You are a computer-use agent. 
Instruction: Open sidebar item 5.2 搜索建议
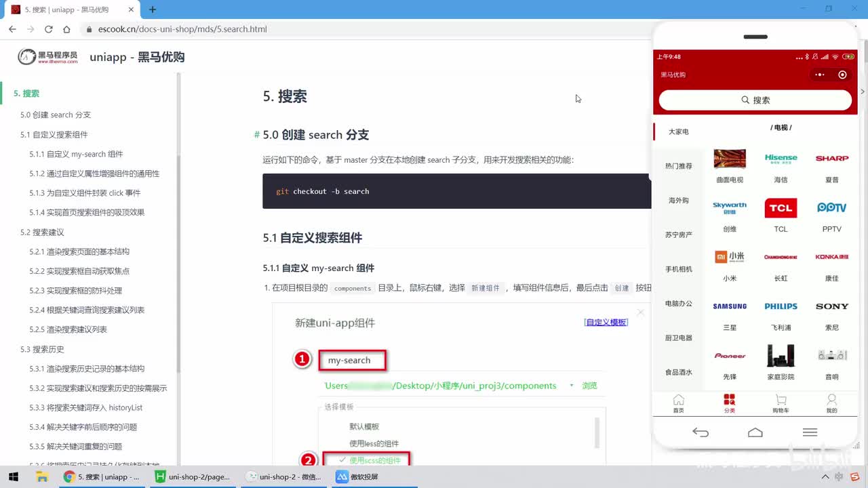pyautogui.click(x=42, y=232)
